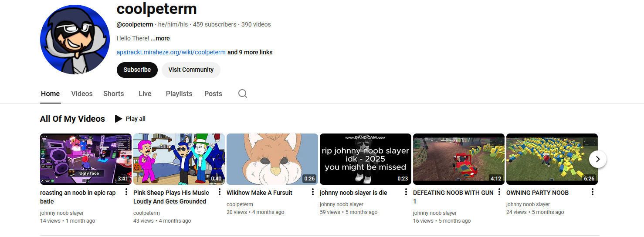Click the 16 views 5 months ago text
The image size is (644, 237).
442,221
